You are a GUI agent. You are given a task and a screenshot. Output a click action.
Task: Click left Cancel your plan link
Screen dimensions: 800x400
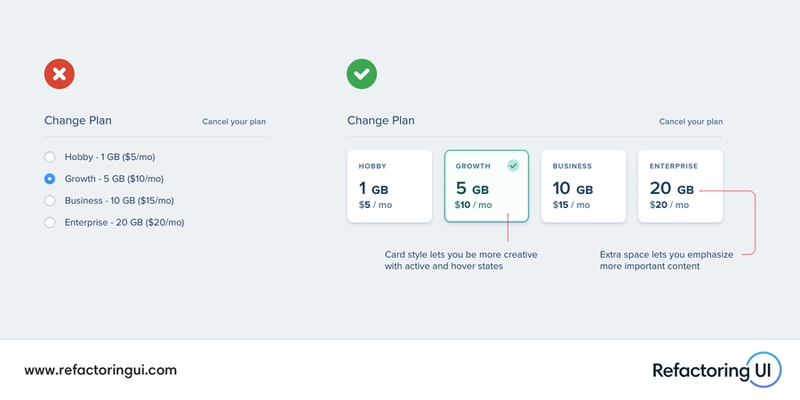point(234,122)
